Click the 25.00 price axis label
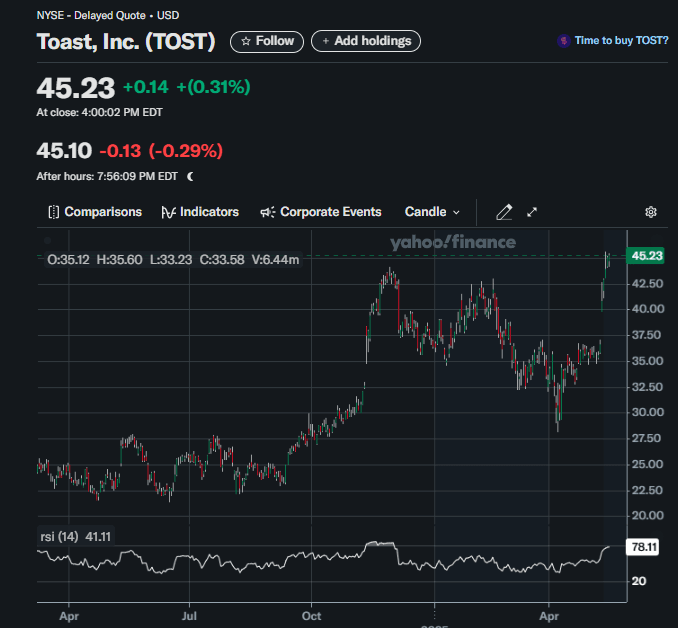This screenshot has height=628, width=678. click(x=647, y=464)
